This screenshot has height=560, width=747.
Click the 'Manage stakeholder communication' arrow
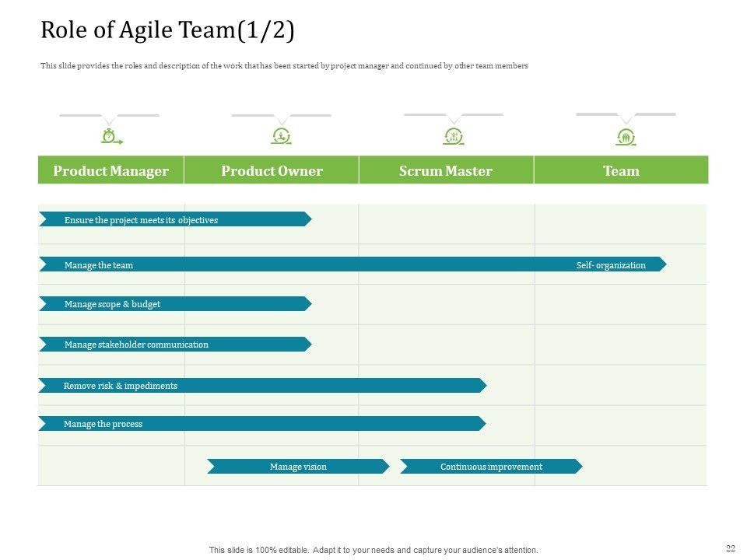pos(175,345)
